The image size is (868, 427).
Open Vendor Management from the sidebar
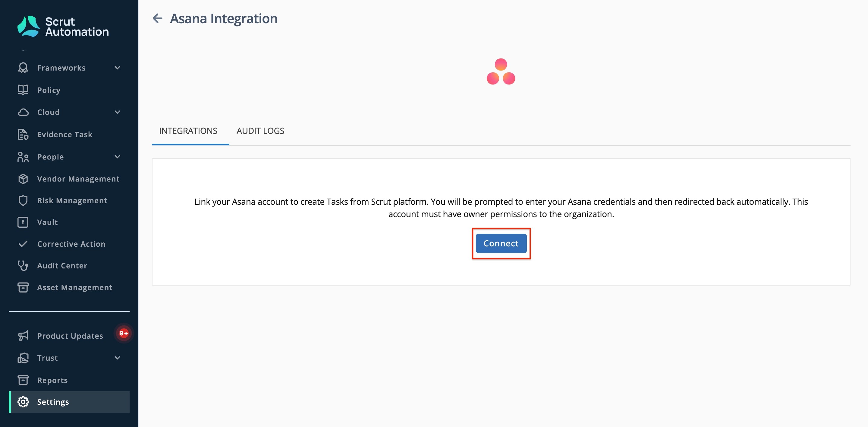tap(78, 179)
